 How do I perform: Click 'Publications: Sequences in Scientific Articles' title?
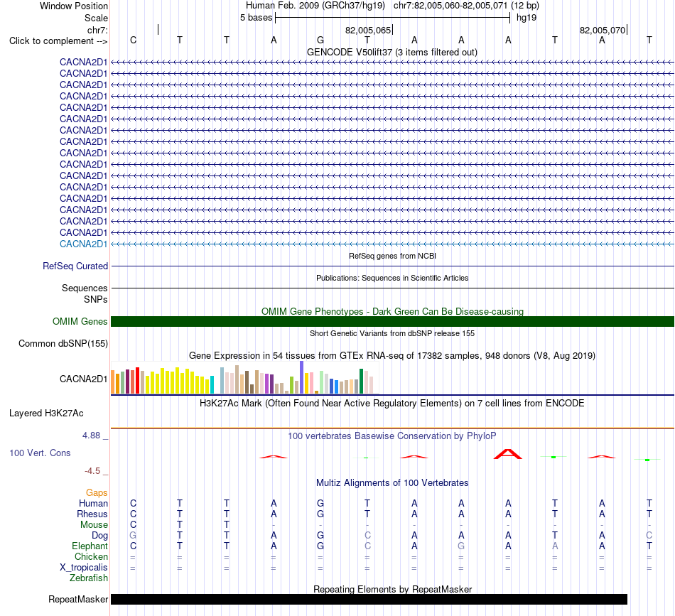point(392,278)
